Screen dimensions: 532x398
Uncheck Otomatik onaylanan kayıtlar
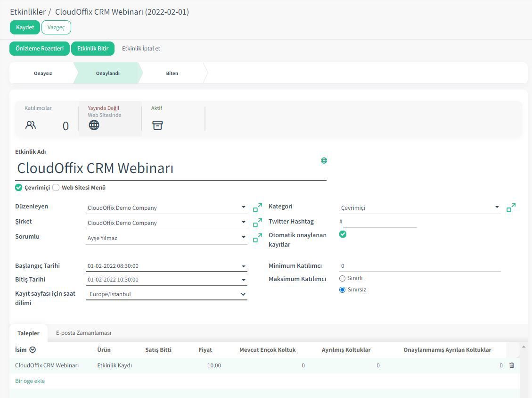(x=343, y=234)
